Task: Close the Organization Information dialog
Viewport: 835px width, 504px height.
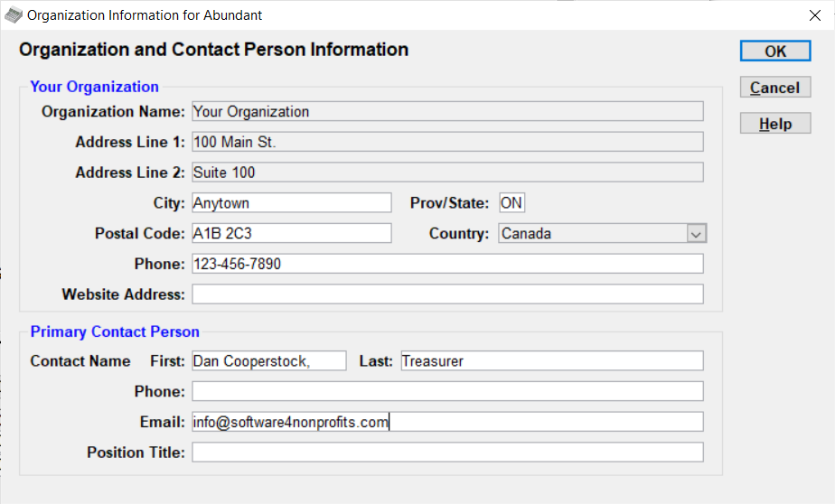Action: [814, 15]
